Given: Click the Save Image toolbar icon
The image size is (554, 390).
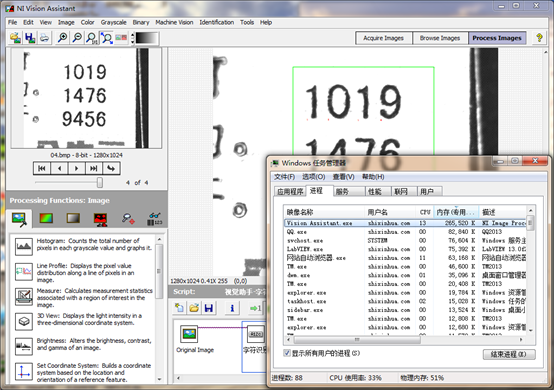Looking at the screenshot, I should [30, 38].
